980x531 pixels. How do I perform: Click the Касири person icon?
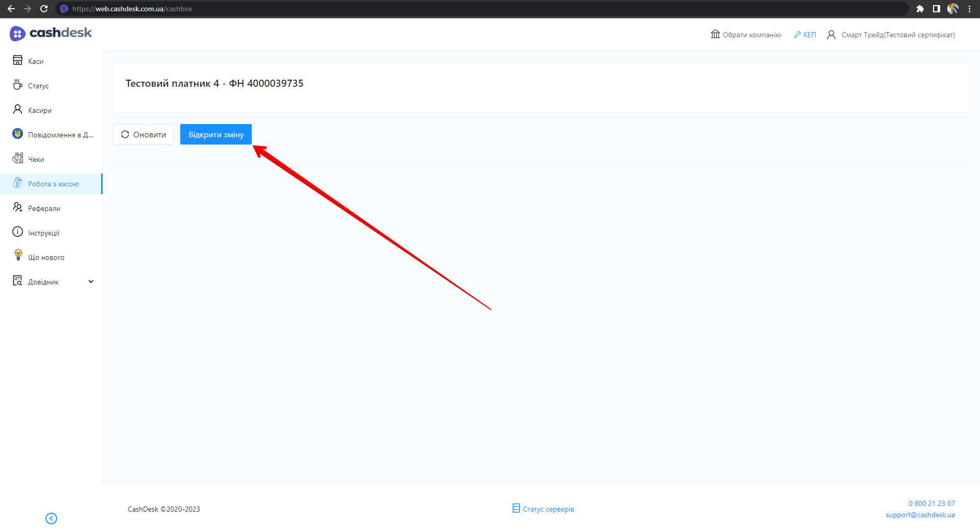(17, 109)
